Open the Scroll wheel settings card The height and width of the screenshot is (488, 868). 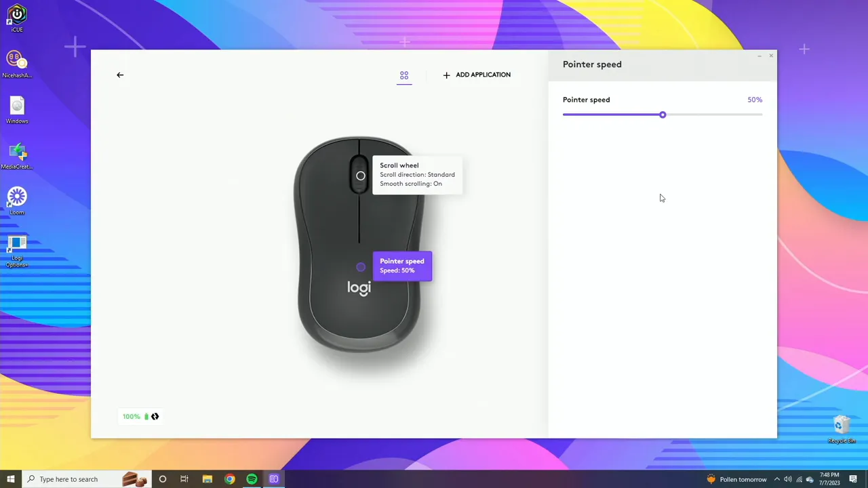pyautogui.click(x=417, y=175)
